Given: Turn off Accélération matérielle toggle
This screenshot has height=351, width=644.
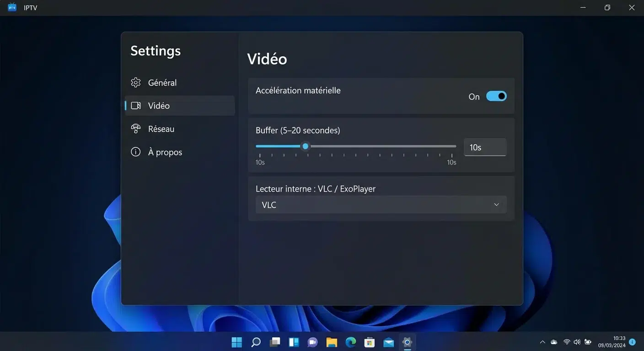Looking at the screenshot, I should [496, 96].
